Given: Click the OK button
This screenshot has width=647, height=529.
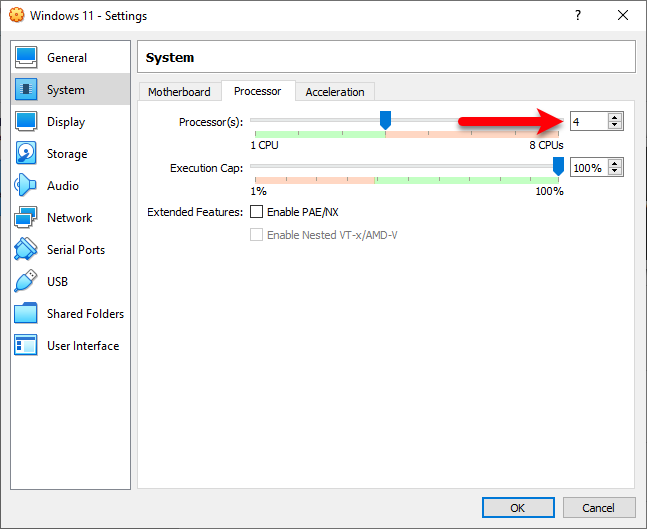Looking at the screenshot, I should pos(518,508).
